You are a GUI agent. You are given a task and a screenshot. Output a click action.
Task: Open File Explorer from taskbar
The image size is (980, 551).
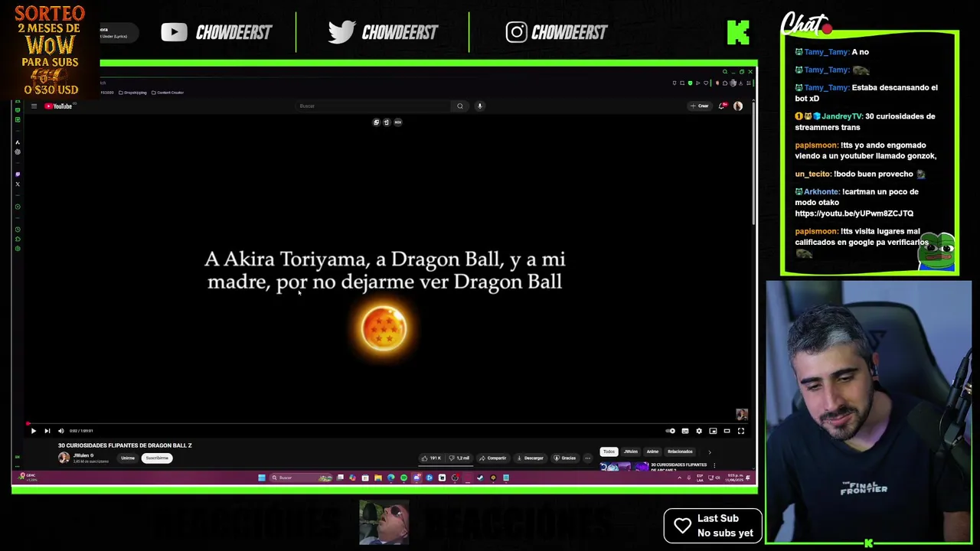378,478
